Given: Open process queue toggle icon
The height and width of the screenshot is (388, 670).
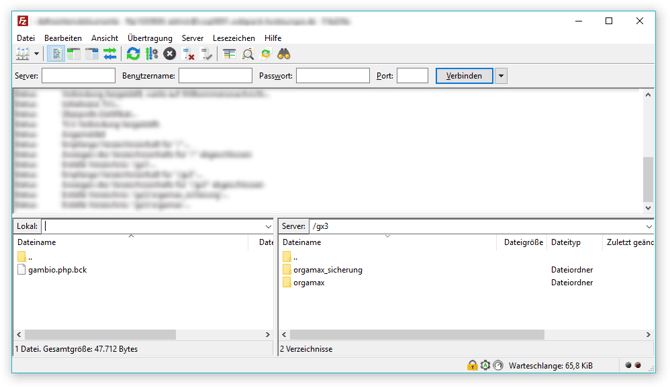Looking at the screenshot, I should [151, 54].
